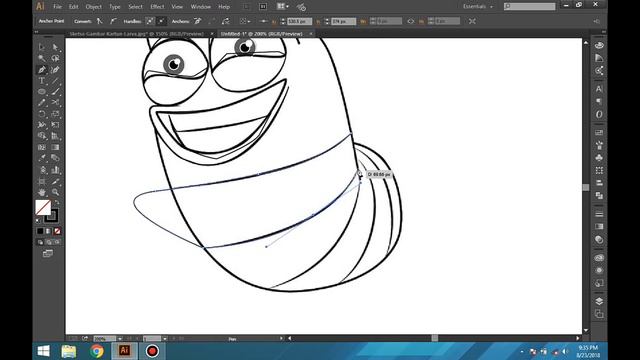Open the Effect menu
Image resolution: width=640 pixels, height=360 pixels.
click(x=157, y=7)
